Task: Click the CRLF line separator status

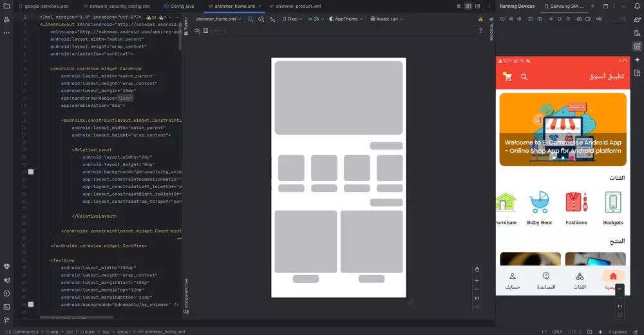Action: [557, 332]
